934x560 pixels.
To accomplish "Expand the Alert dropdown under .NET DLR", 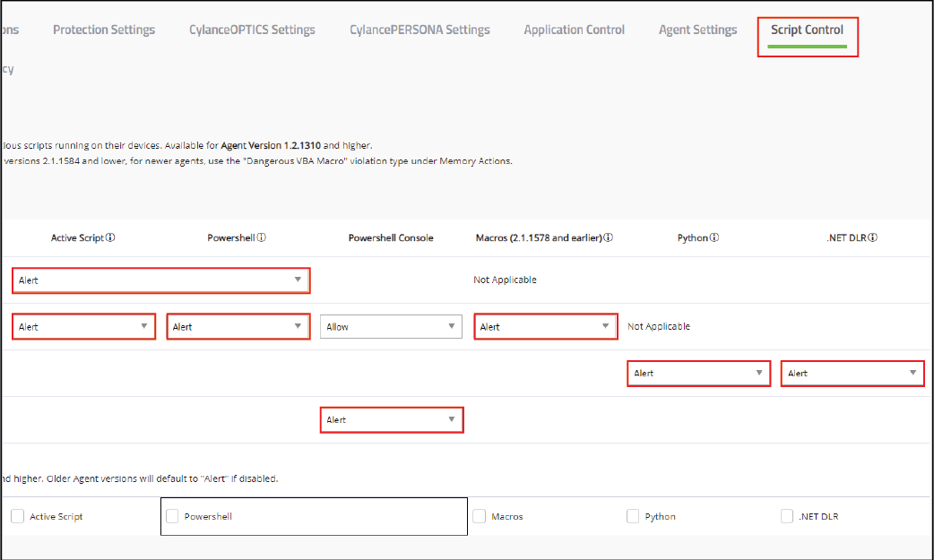I will tap(852, 373).
